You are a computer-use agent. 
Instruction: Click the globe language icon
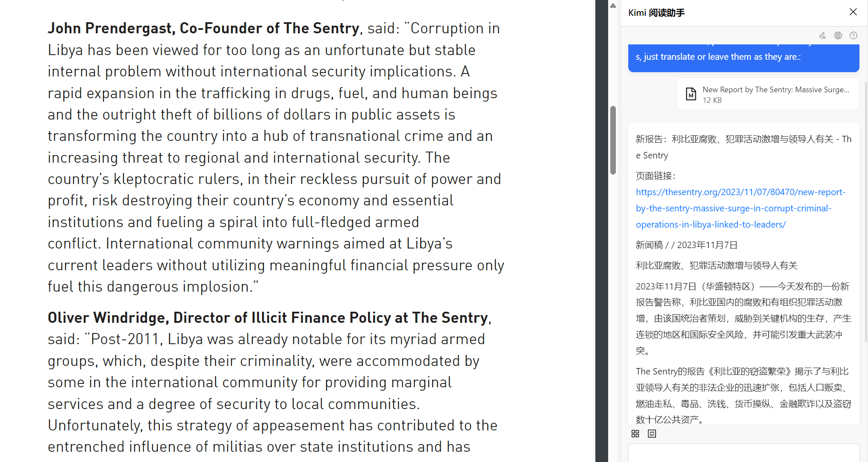(838, 35)
